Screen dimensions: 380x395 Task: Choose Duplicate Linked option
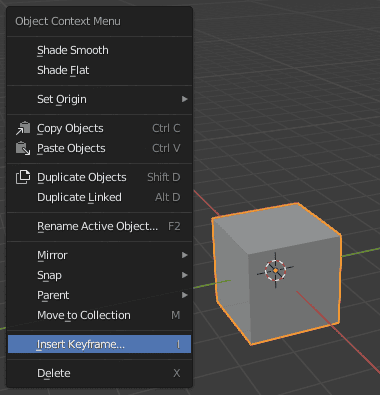click(x=99, y=197)
